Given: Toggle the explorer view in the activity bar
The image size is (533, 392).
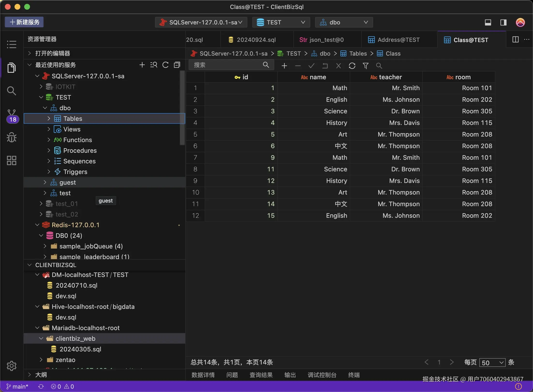Looking at the screenshot, I should (11, 68).
